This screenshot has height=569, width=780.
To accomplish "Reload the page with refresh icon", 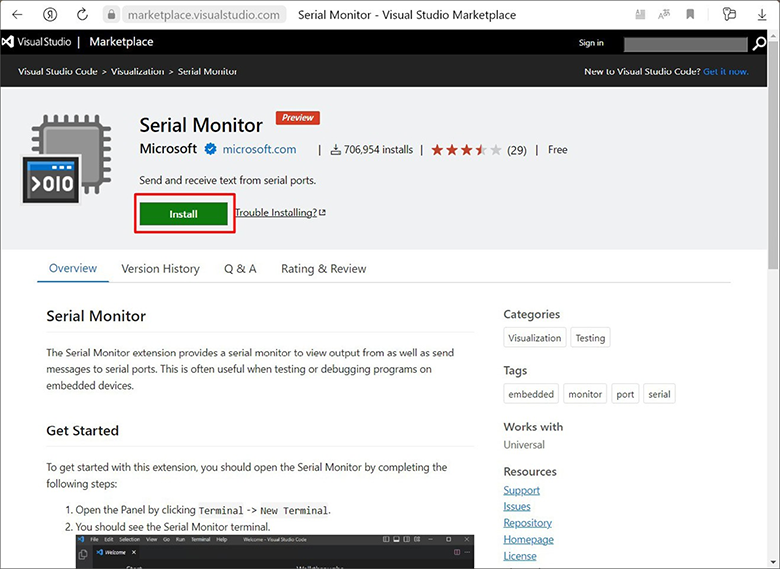I will click(82, 14).
